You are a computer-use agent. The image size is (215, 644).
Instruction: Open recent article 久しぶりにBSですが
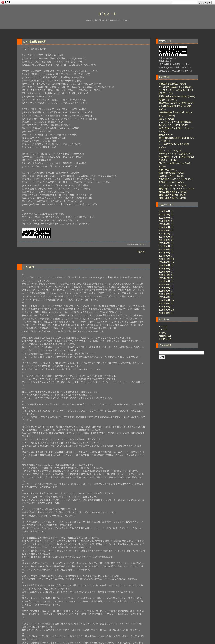(172, 186)
